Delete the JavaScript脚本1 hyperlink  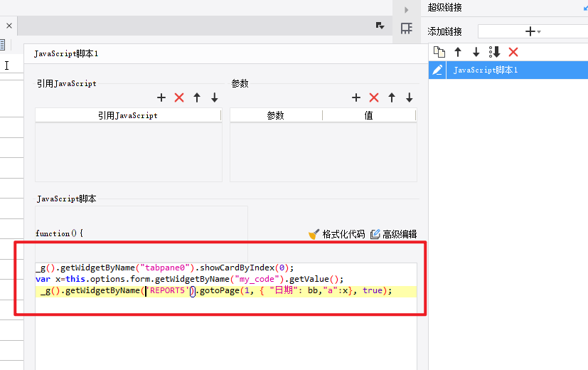(513, 52)
